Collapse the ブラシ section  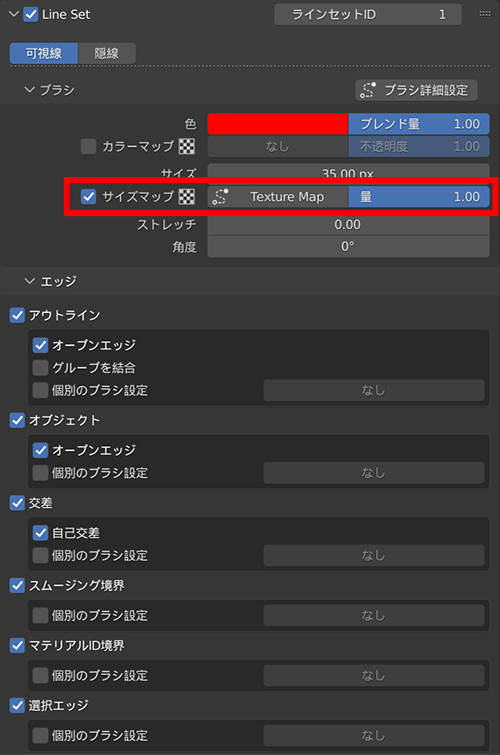[x=30, y=90]
